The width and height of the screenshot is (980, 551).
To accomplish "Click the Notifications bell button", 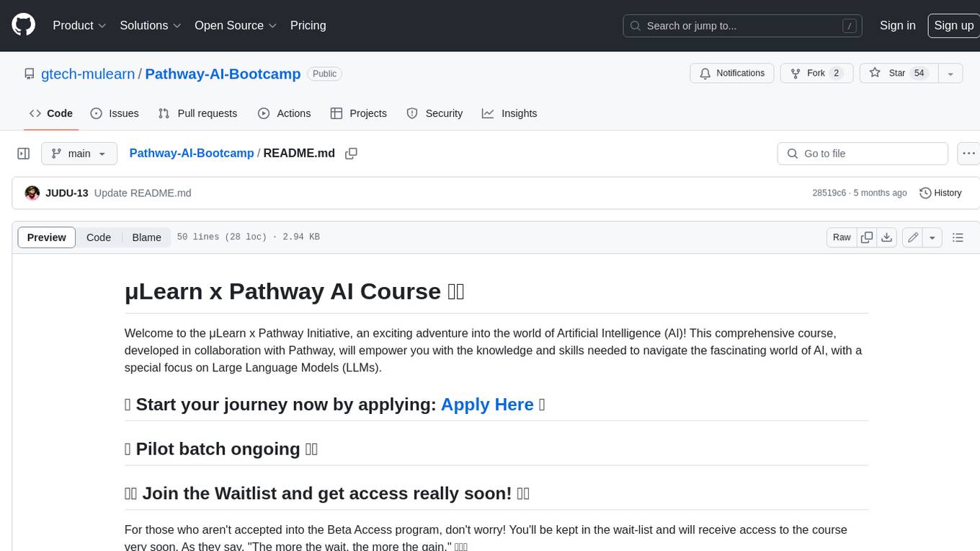I will (x=732, y=74).
